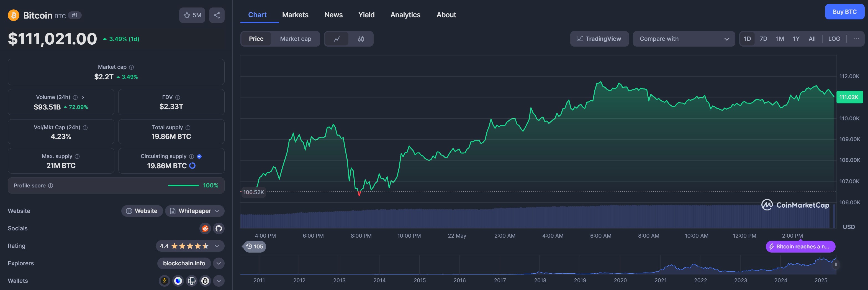This screenshot has width=868, height=290.
Task: Open the chart more options ellipsis
Action: (856, 39)
